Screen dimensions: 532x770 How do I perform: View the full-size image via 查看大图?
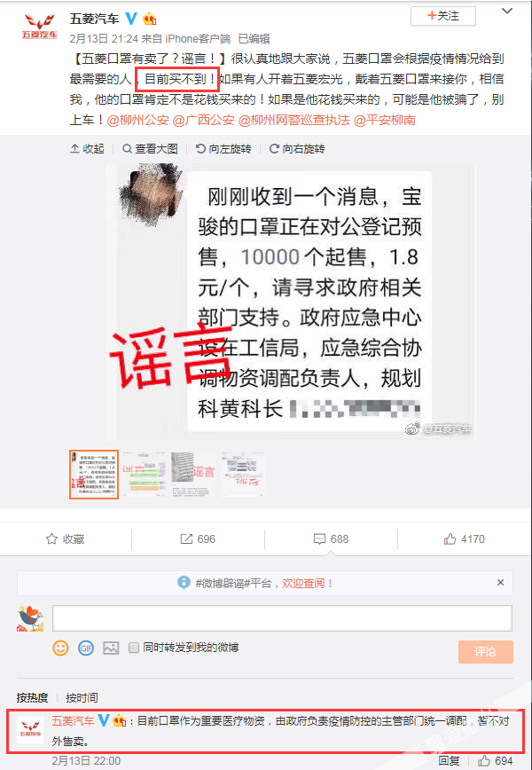pyautogui.click(x=150, y=149)
